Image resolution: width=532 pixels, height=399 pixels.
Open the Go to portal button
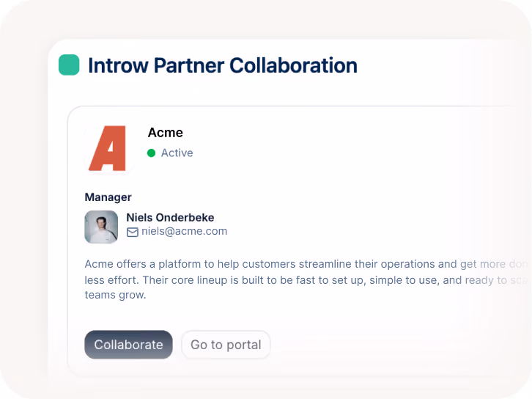(x=226, y=345)
